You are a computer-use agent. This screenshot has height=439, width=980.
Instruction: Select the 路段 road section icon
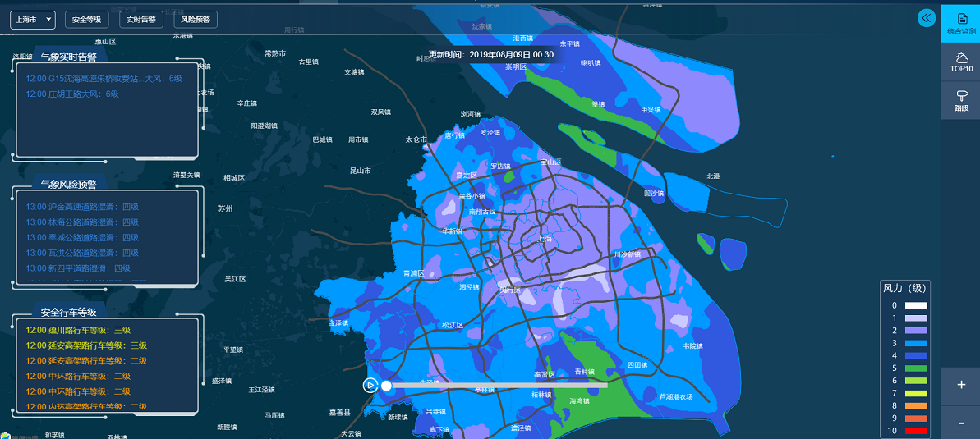(960, 101)
